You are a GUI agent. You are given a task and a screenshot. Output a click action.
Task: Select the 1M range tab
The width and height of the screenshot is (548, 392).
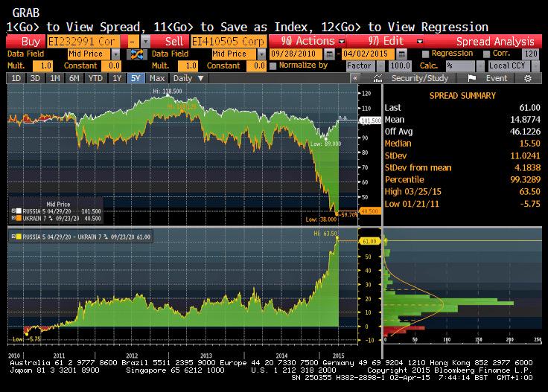pos(55,78)
